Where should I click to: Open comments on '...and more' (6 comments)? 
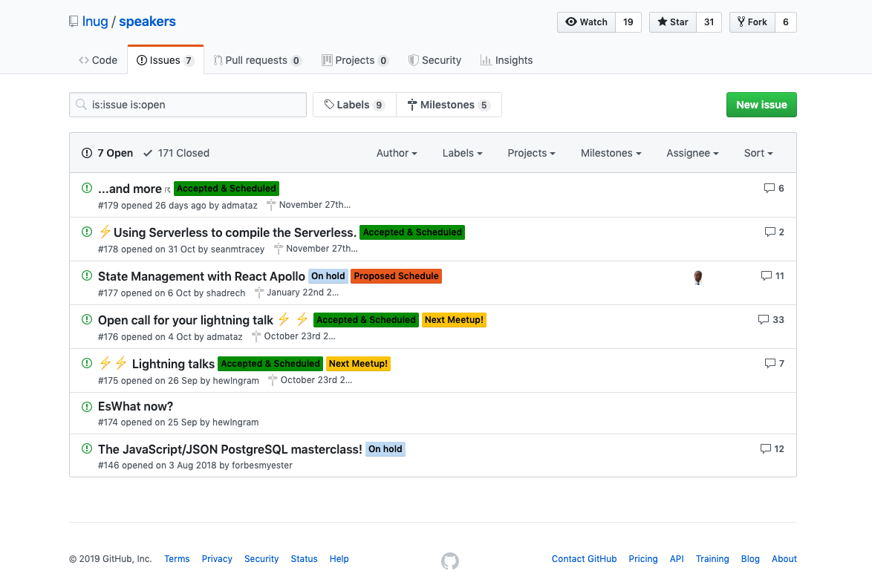click(x=774, y=189)
